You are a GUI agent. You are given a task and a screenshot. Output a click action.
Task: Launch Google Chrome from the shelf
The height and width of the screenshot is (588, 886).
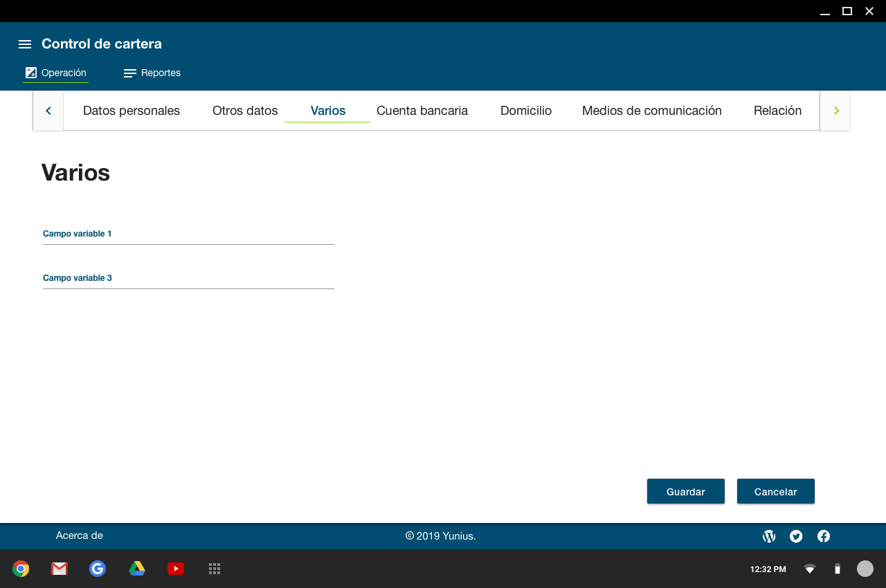[x=21, y=569]
